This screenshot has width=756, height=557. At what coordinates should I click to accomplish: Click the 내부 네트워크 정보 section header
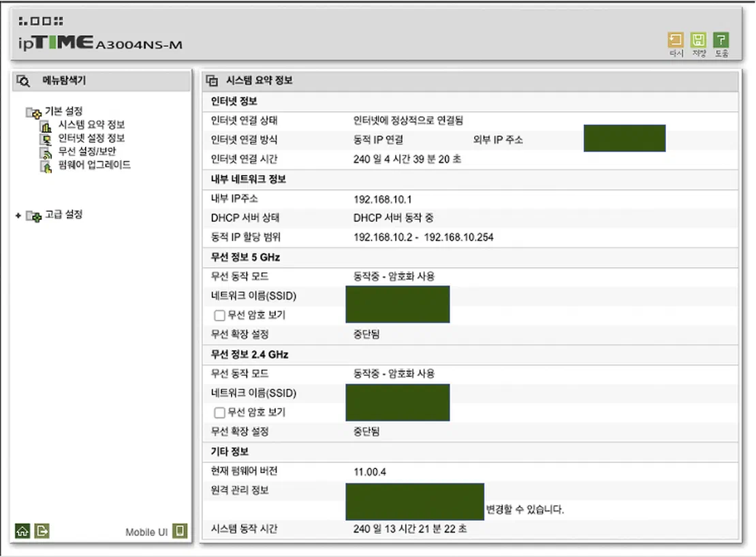[x=249, y=179]
